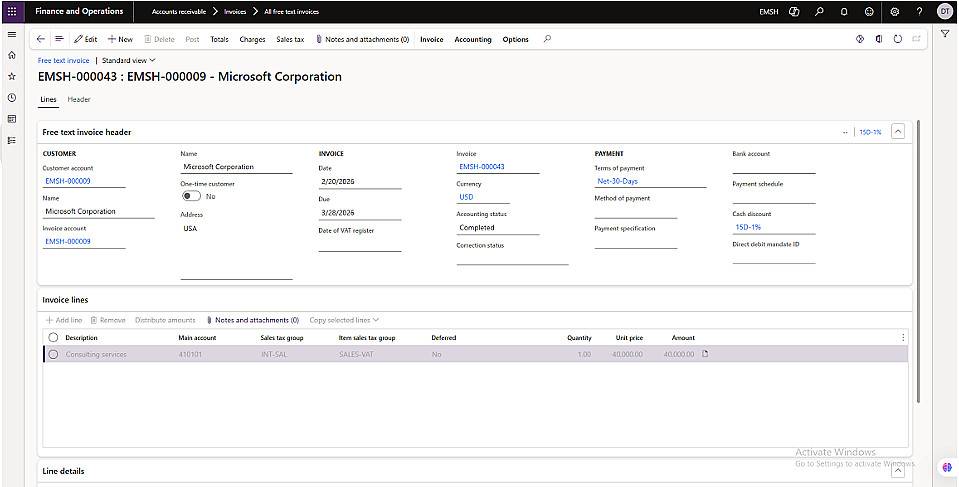This screenshot has width=959, height=487.
Task: Open the settings gear icon
Action: pyautogui.click(x=894, y=11)
